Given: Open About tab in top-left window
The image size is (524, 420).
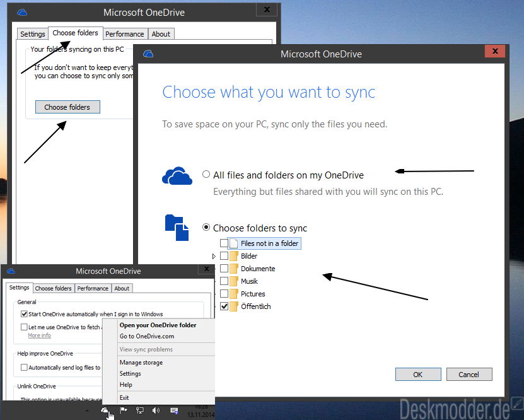Looking at the screenshot, I should tap(161, 34).
